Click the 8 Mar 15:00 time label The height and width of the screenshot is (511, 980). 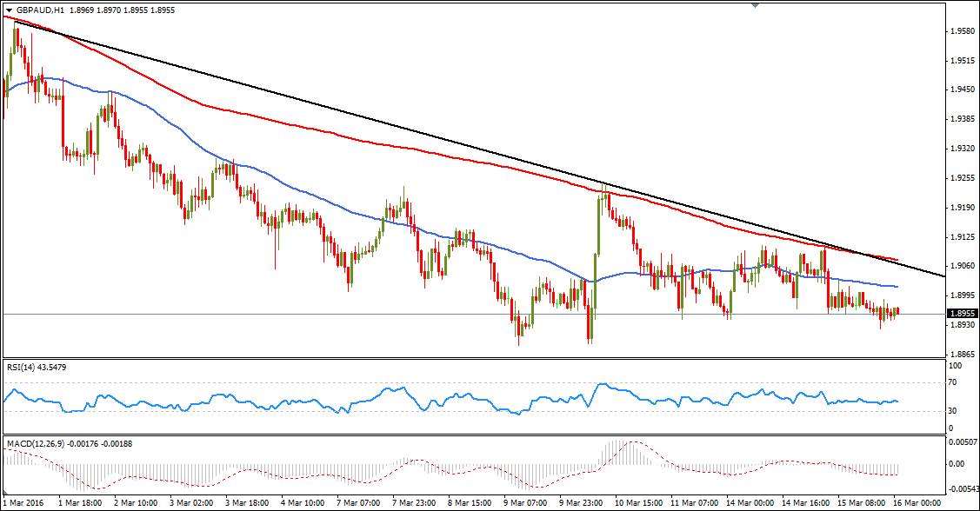point(470,503)
